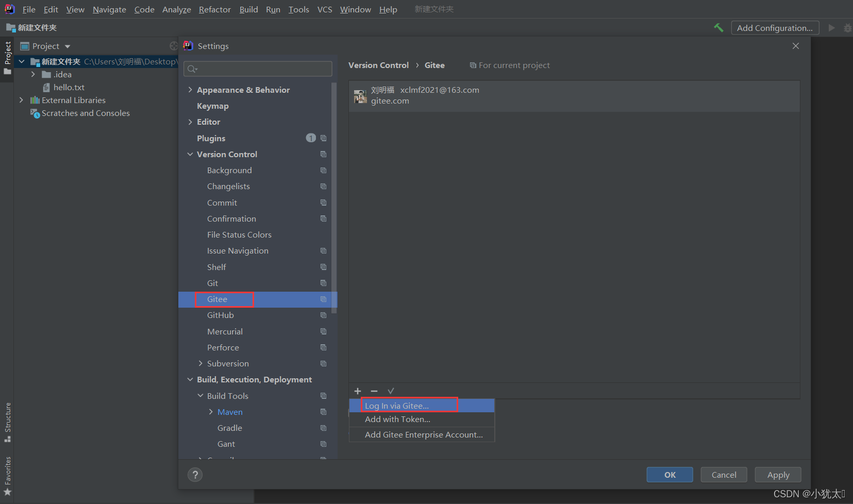853x504 pixels.
Task: Click Add Configuration... button
Action: pyautogui.click(x=775, y=28)
